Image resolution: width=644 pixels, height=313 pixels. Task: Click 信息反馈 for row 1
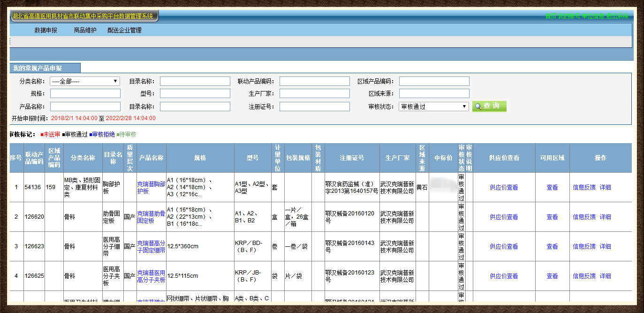tap(584, 187)
